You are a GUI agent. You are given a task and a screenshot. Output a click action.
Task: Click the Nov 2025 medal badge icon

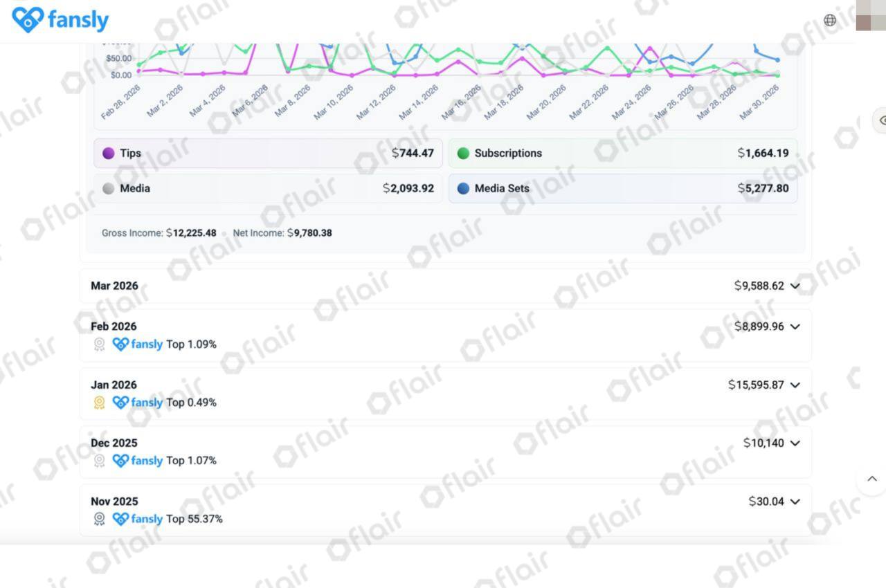pyautogui.click(x=99, y=519)
